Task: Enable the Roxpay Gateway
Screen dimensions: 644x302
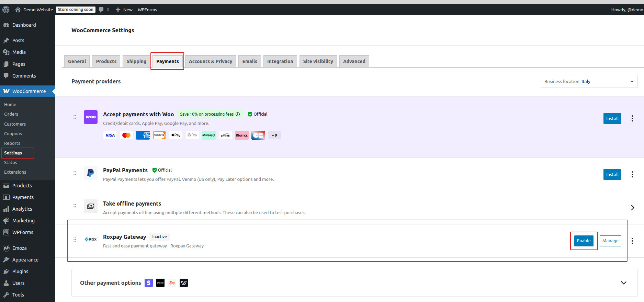Action: 584,241
